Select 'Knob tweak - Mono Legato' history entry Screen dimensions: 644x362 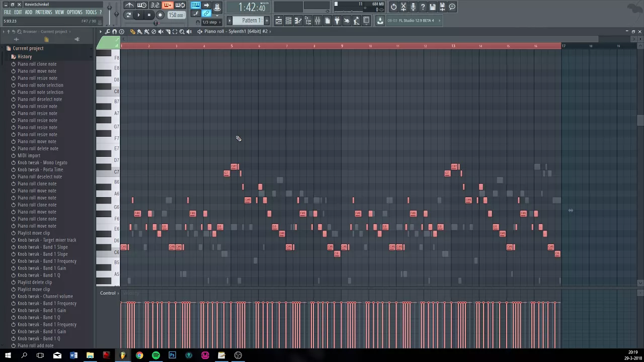[42, 162]
